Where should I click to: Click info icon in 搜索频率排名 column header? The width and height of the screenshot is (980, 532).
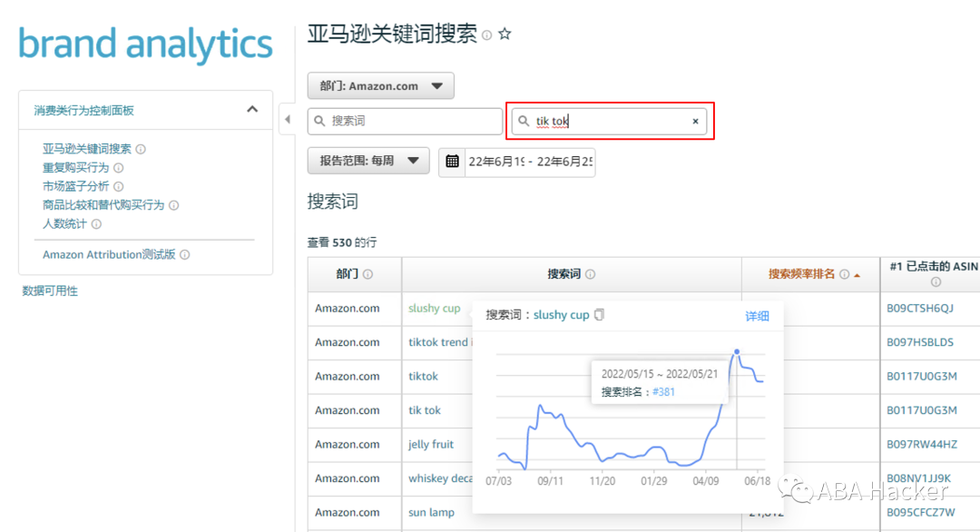tap(845, 274)
